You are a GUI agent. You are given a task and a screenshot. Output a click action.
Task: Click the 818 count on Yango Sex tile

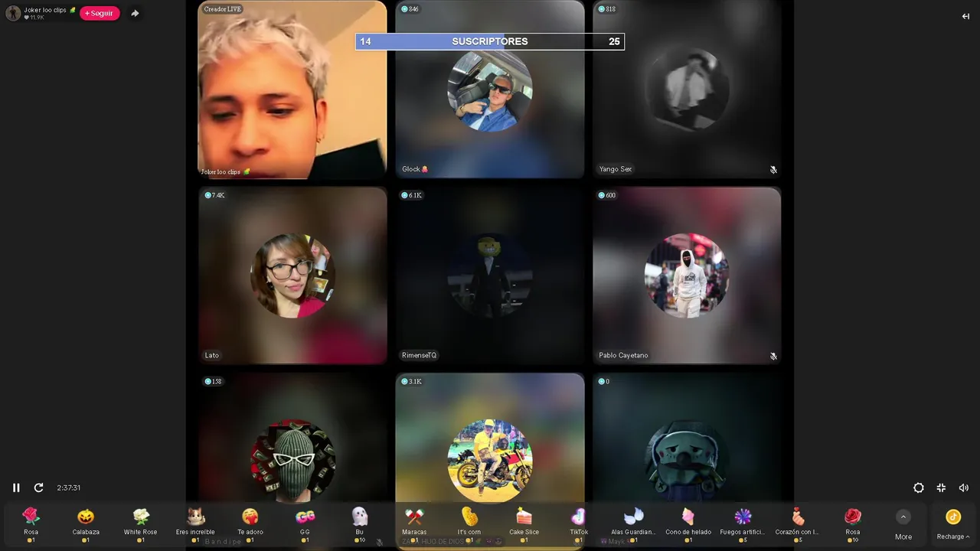pyautogui.click(x=606, y=9)
